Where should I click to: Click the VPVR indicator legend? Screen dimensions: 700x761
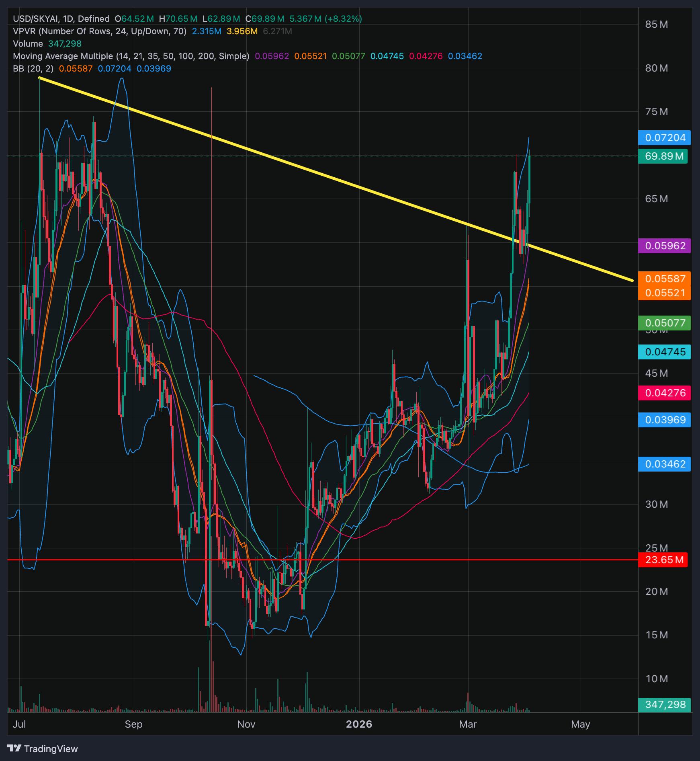pos(99,31)
